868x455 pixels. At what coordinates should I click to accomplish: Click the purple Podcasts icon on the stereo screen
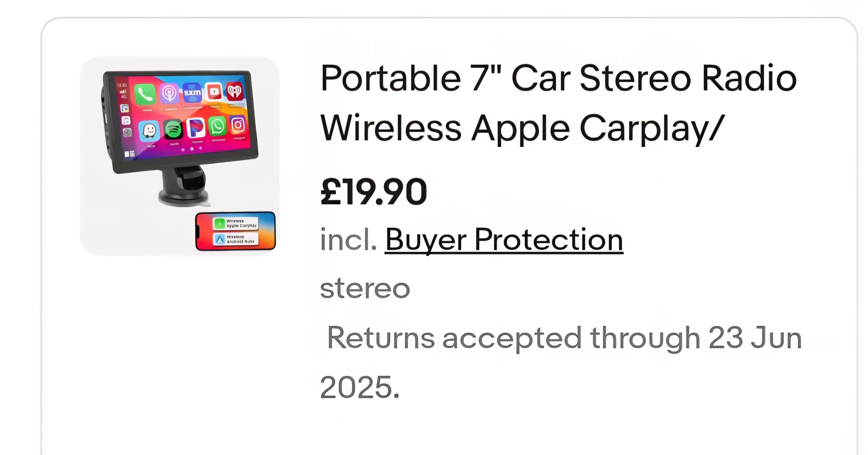[170, 93]
